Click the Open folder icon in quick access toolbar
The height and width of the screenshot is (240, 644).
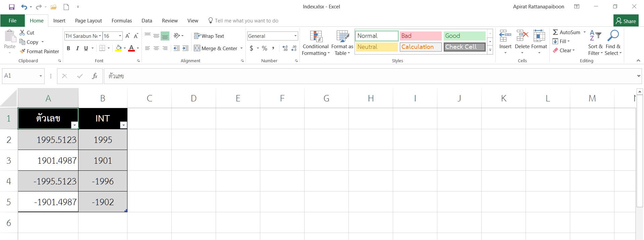coord(53,7)
